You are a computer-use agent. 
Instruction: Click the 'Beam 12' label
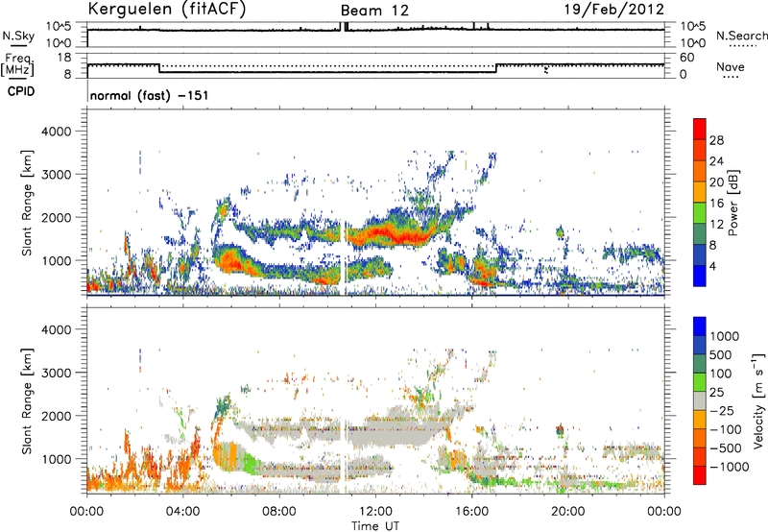(374, 11)
